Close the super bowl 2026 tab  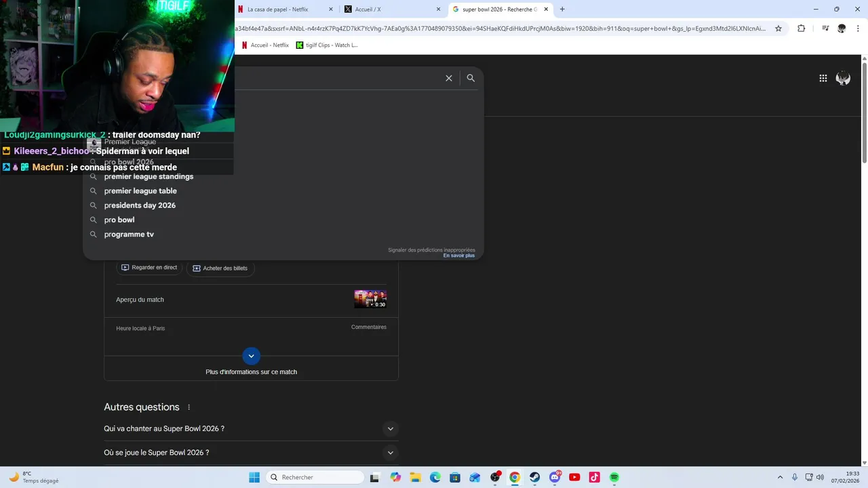(x=546, y=9)
